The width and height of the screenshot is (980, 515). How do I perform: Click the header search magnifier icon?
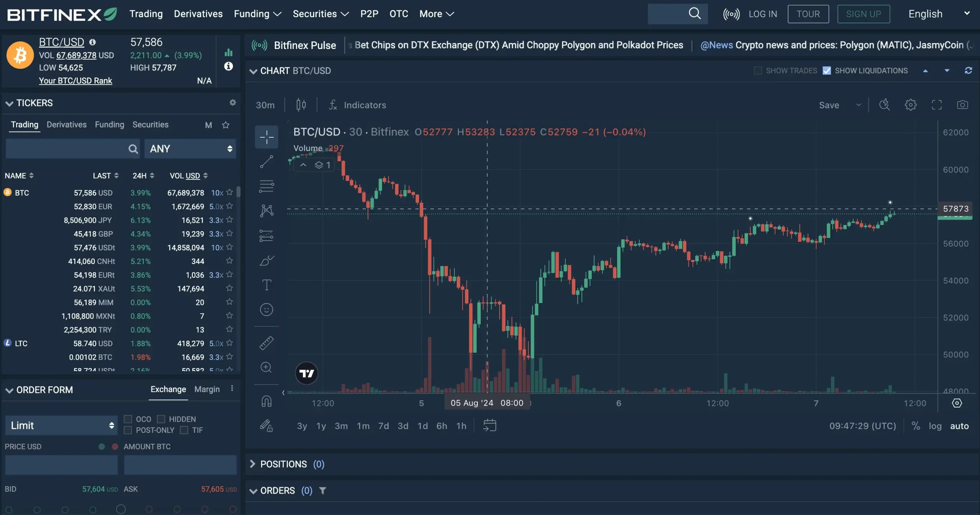coord(695,14)
